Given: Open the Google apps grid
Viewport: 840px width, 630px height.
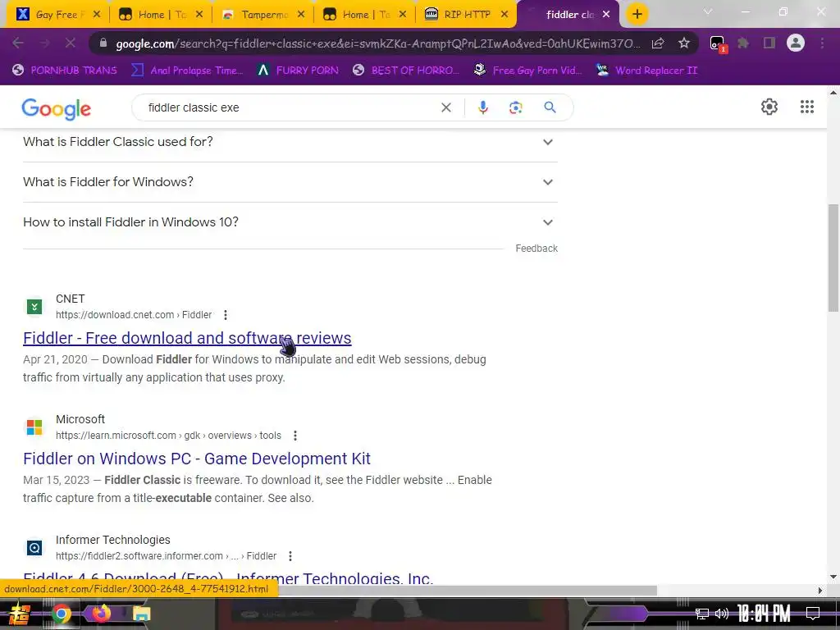Looking at the screenshot, I should click(807, 107).
